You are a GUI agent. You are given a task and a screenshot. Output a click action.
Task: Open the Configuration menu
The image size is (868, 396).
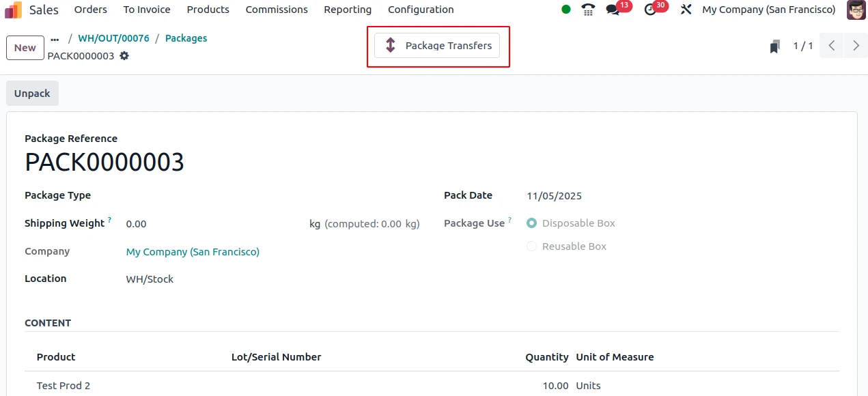(x=421, y=10)
